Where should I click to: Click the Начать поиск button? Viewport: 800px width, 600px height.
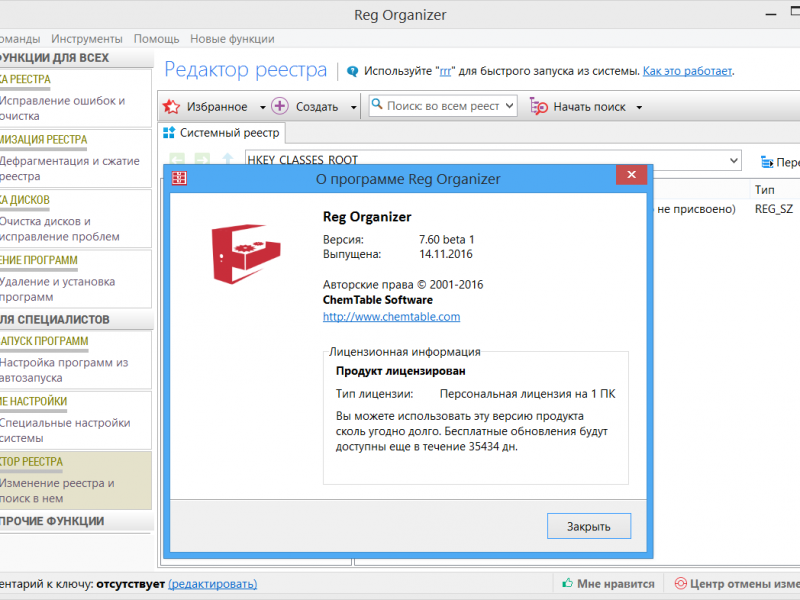pyautogui.click(x=578, y=107)
